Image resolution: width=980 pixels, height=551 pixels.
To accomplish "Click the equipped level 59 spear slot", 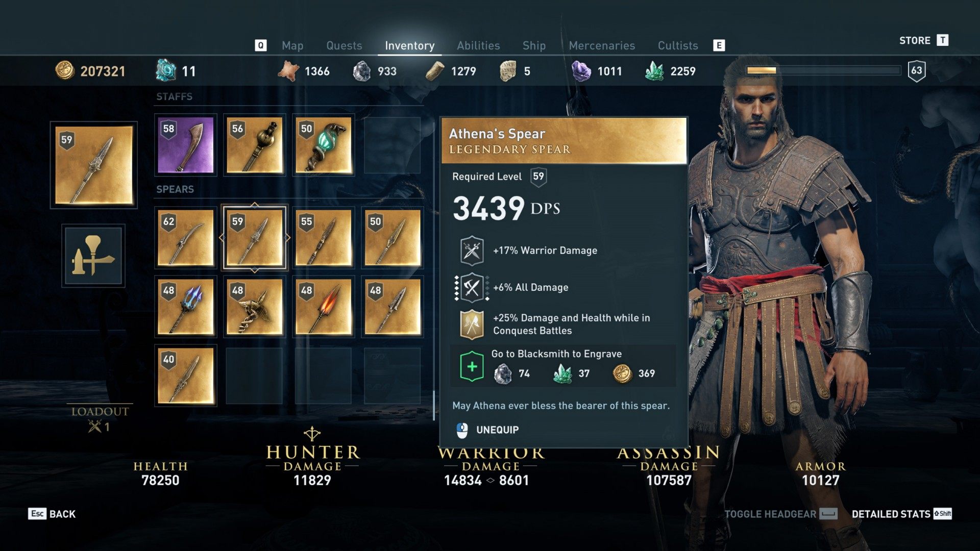I will [93, 165].
